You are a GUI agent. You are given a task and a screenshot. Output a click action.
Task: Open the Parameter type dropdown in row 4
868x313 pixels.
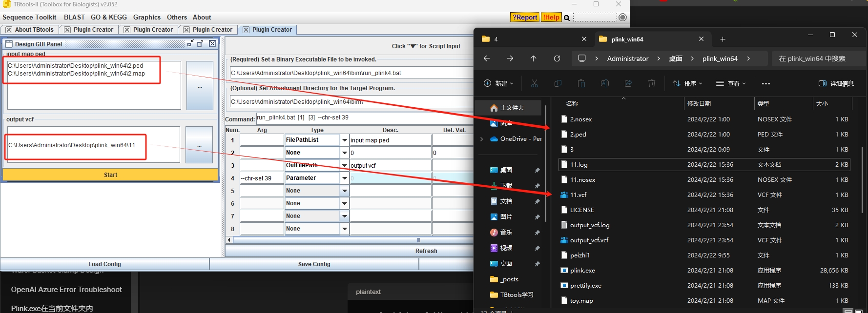345,178
